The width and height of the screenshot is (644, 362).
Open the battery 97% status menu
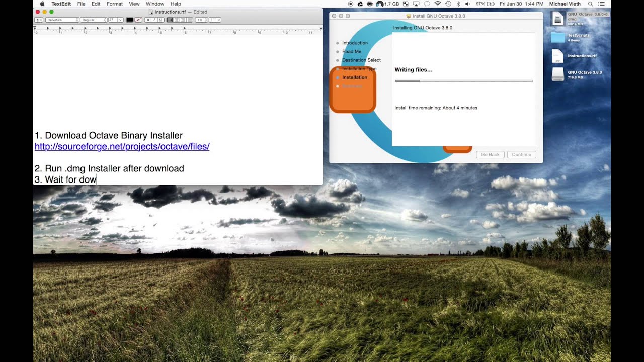coord(486,4)
